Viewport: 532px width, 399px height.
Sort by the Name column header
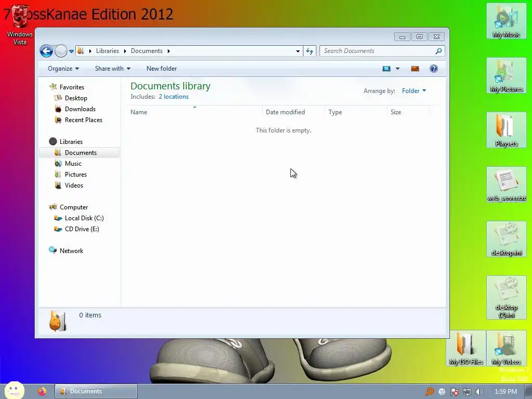pos(195,112)
